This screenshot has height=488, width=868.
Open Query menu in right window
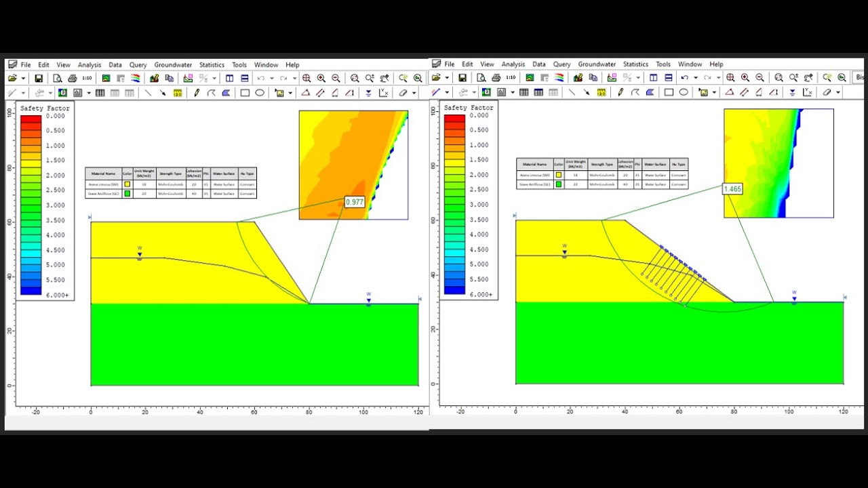pyautogui.click(x=561, y=64)
